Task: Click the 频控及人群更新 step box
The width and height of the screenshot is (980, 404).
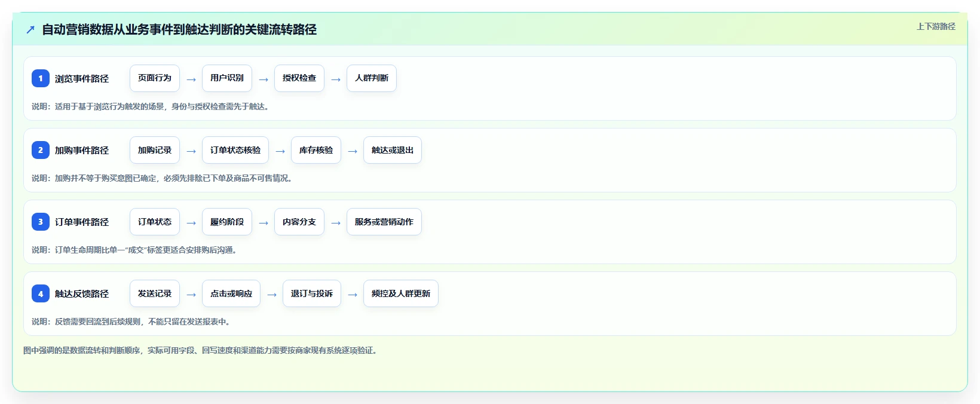Action: pyautogui.click(x=401, y=293)
